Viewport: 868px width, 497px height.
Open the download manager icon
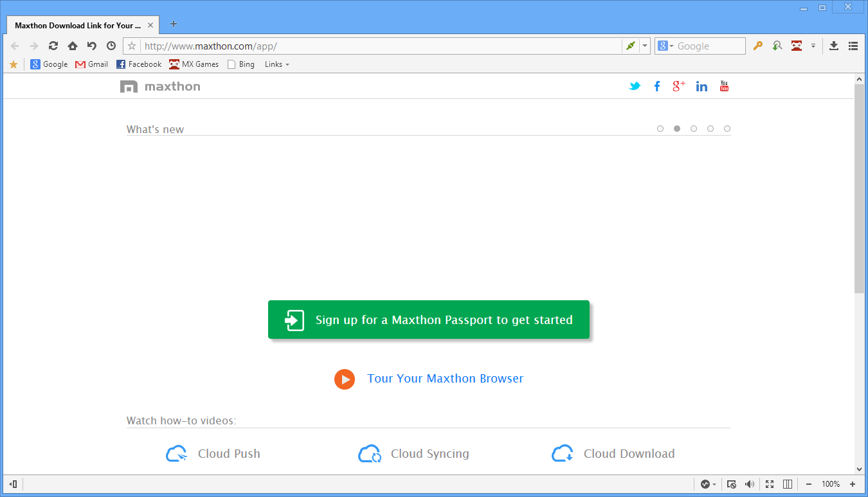pyautogui.click(x=833, y=46)
